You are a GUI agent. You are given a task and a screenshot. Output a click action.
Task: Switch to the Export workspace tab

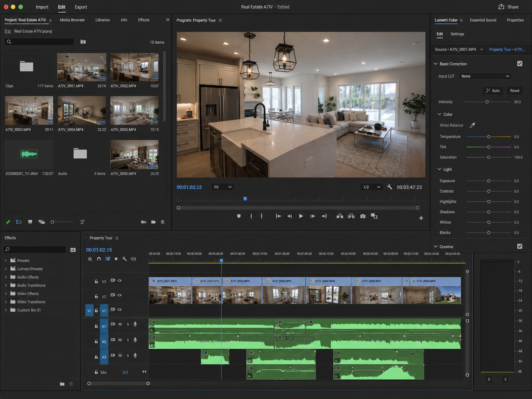click(x=81, y=7)
